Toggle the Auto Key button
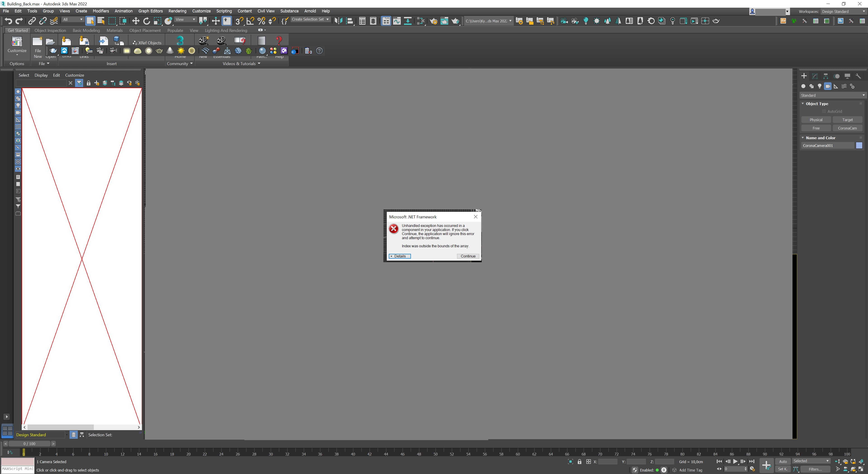 (783, 462)
